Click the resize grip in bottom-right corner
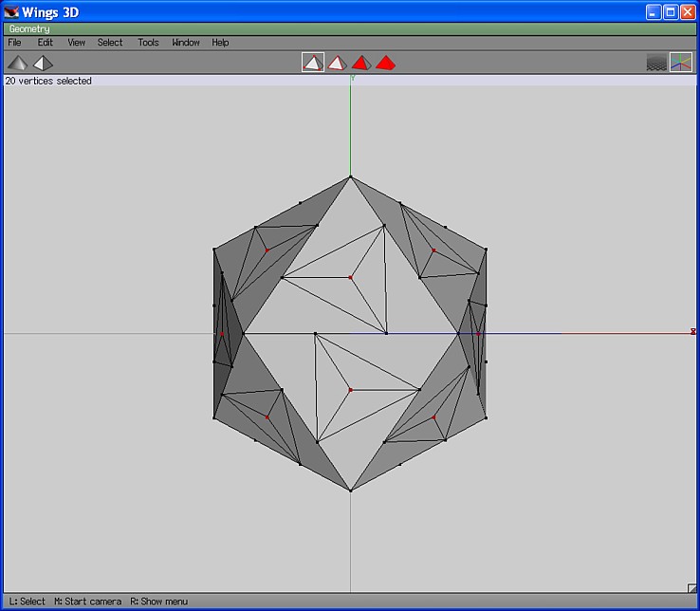700x611 pixels. click(x=691, y=588)
